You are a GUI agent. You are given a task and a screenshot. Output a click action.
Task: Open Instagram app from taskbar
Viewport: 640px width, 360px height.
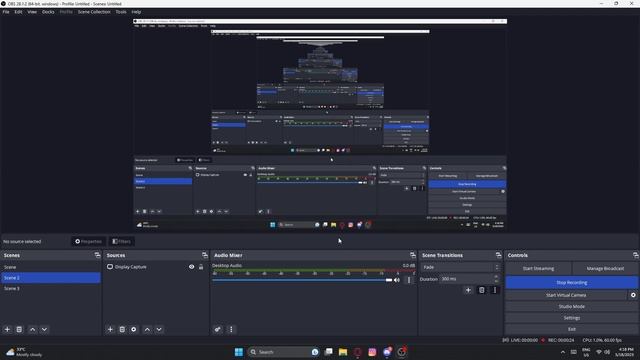(372, 352)
